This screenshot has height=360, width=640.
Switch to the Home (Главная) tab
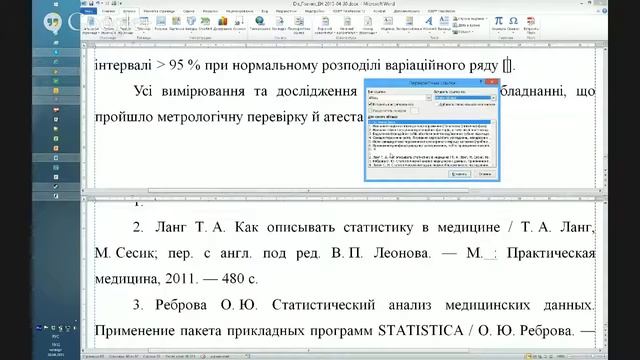click(x=109, y=11)
